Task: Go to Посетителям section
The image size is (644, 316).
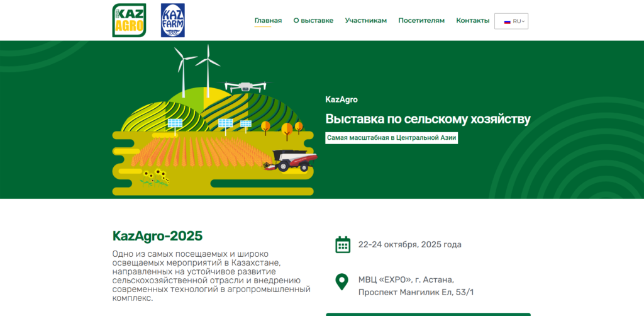Action: 421,21
